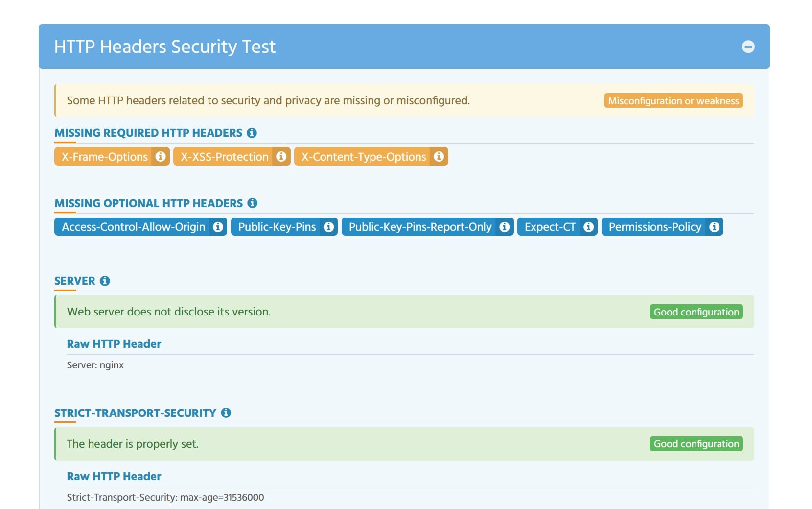
Task: Open info icon next to Strict-Transport-Security heading
Action: [226, 412]
